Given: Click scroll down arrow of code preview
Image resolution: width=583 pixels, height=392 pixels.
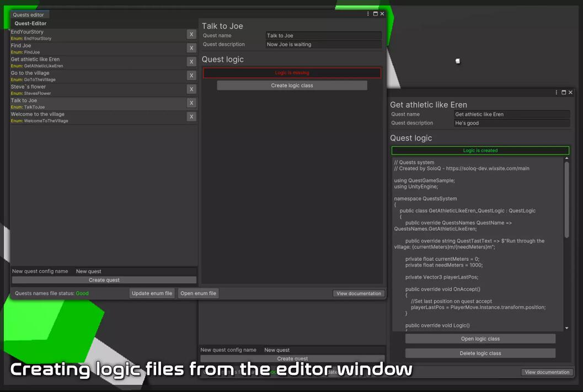Looking at the screenshot, I should click(x=566, y=328).
